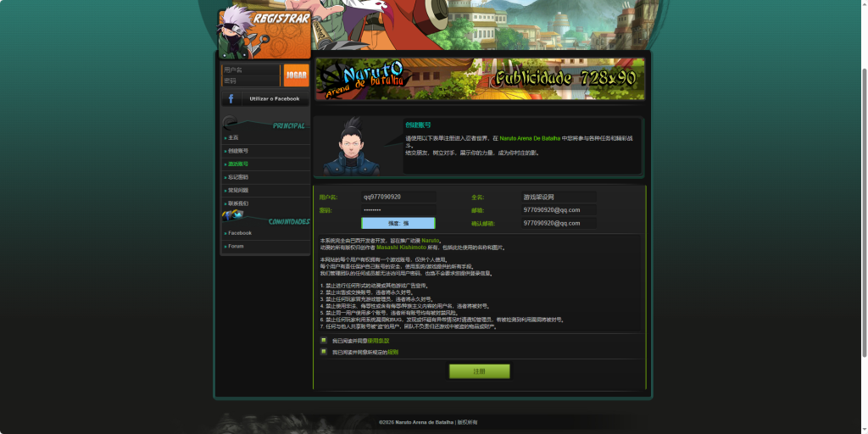This screenshot has height=434, width=868.
Task: Click the Shikamaru character portrait
Action: coord(351,147)
